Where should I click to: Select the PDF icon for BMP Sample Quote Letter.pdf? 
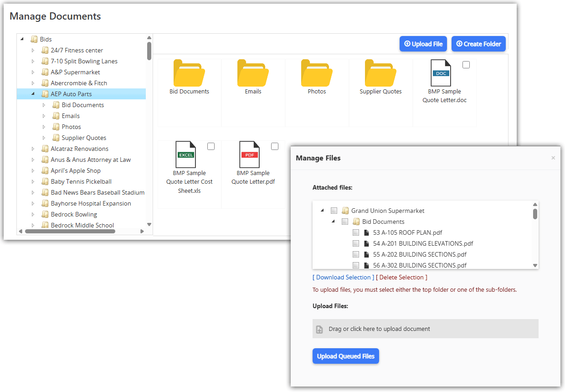[x=249, y=155]
